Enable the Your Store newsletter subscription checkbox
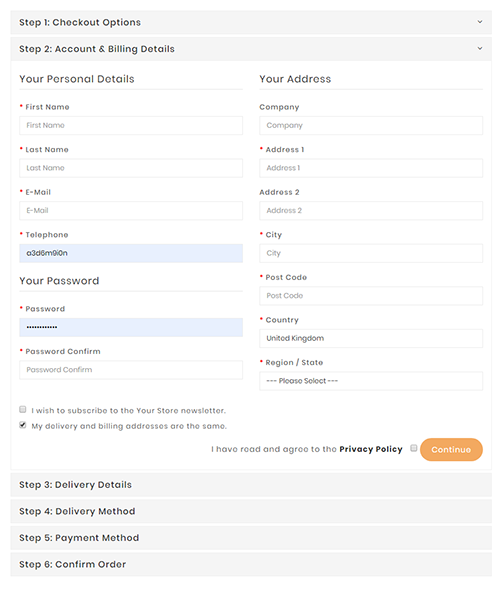Screen dimensions: 504x589 [23, 409]
